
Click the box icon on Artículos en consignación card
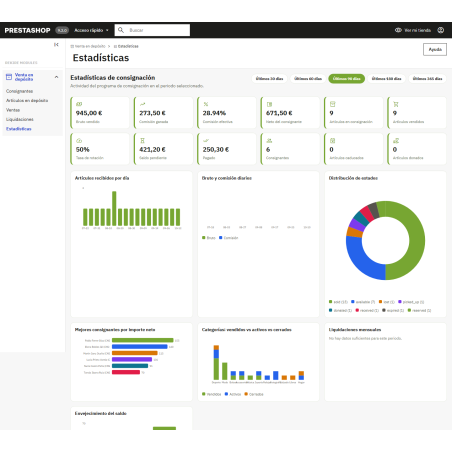332,104
